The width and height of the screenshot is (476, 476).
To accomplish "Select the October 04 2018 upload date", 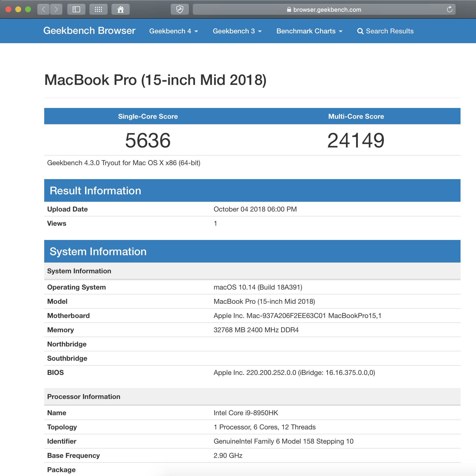I will [255, 209].
